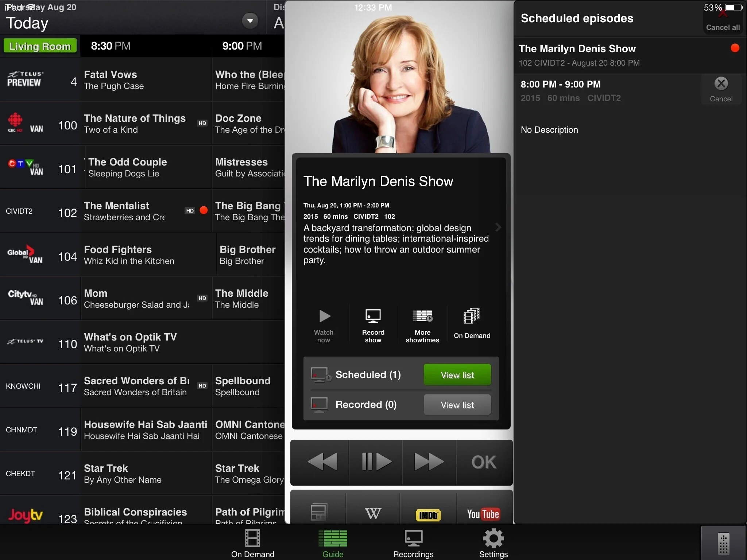
Task: View list of Recorded episodes
Action: pos(457,404)
